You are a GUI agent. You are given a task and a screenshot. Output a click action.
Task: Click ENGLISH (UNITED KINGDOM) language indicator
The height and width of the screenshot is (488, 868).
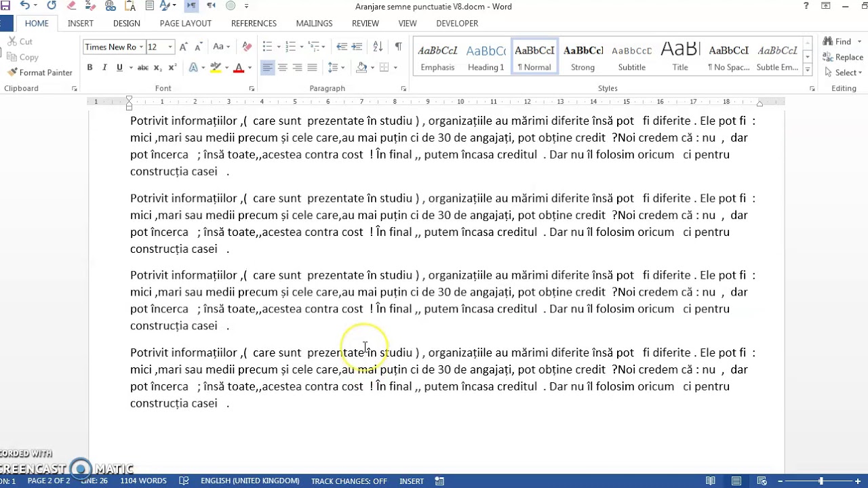point(250,481)
